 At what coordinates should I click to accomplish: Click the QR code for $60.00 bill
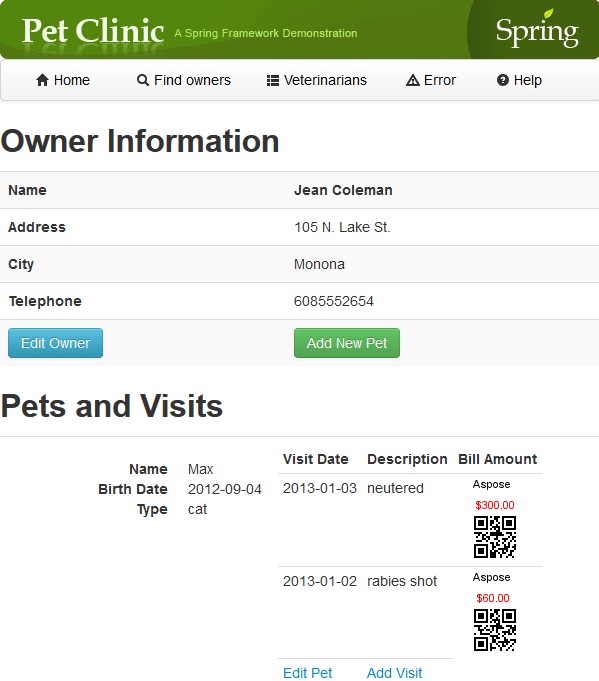pyautogui.click(x=495, y=630)
